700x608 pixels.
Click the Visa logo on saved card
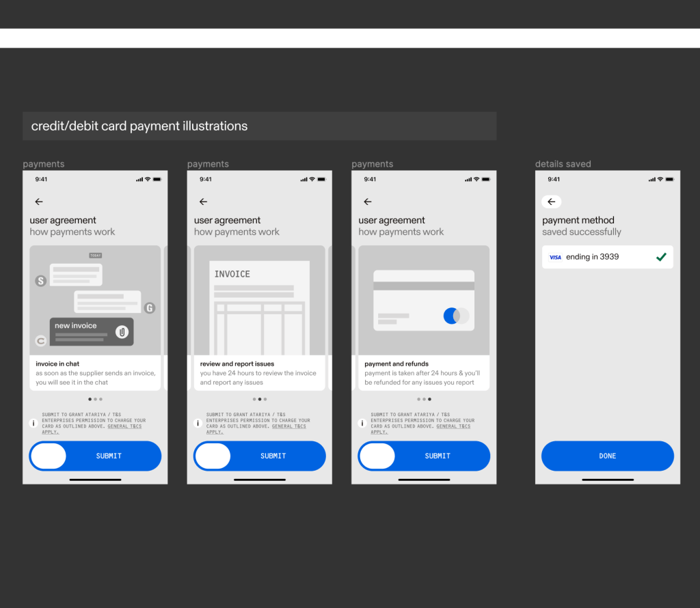(x=555, y=258)
